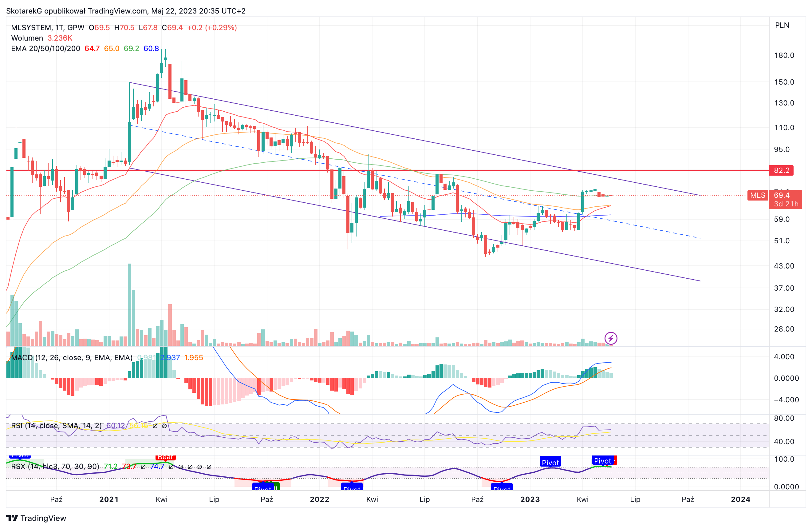Select the RSI (14, close, SMA, 14, 2) legend

tap(56, 426)
